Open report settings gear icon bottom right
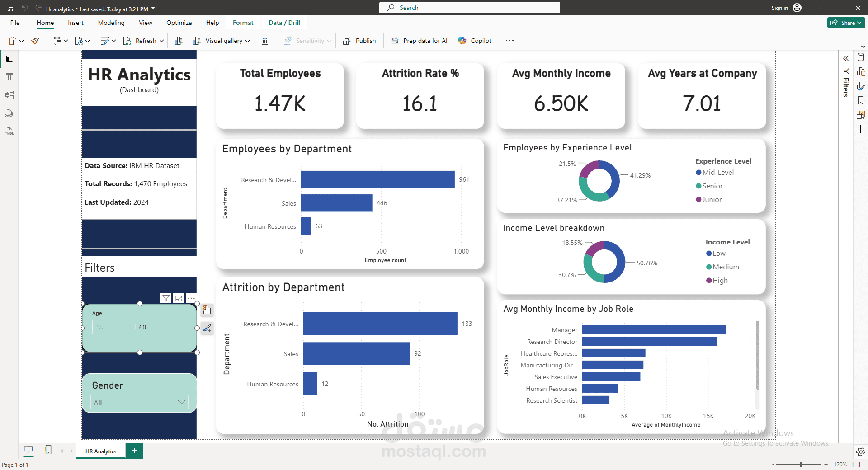 tap(861, 452)
